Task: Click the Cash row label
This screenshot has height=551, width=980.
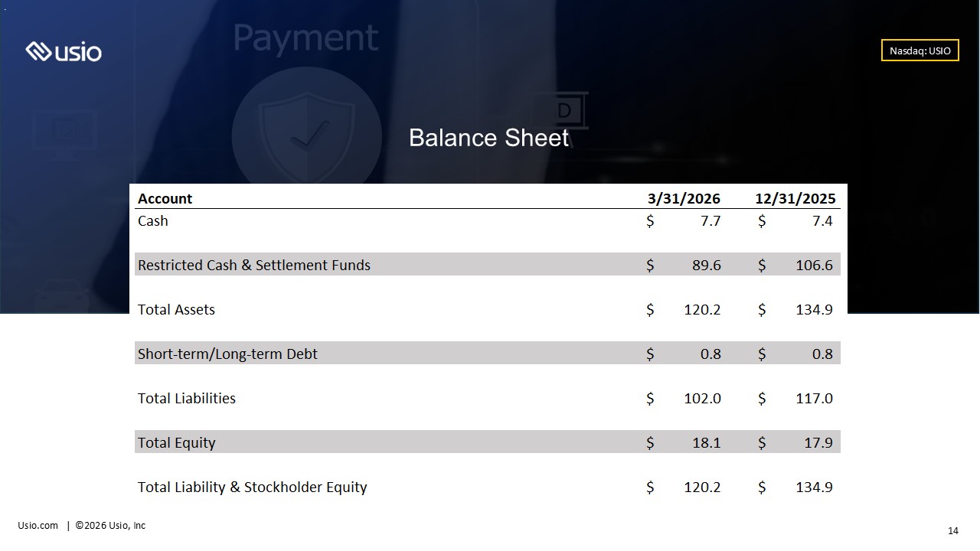Action: pyautogui.click(x=153, y=220)
